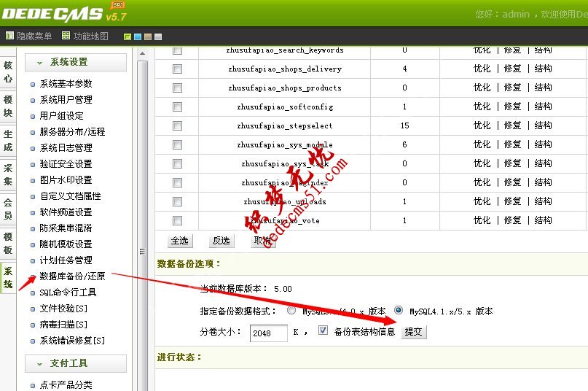The width and height of the screenshot is (588, 391).
Task: Uncheck 备份表结构信息 checkbox
Action: coord(323,330)
